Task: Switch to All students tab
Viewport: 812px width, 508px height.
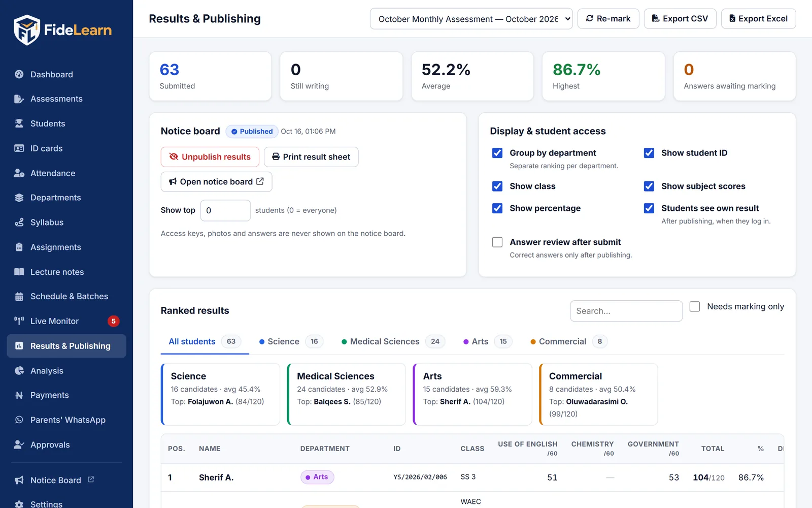Action: pos(205,341)
